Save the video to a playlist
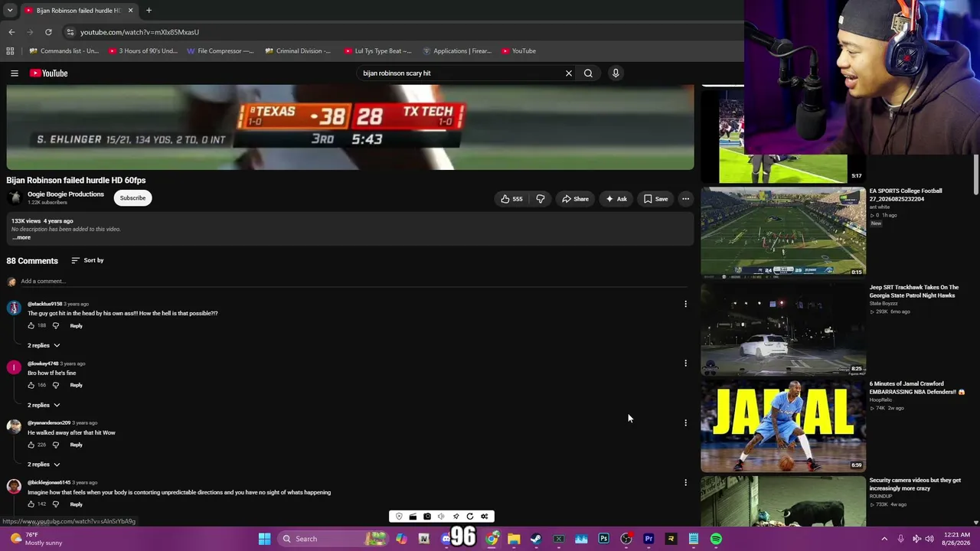Viewport: 980px width, 551px height. point(655,199)
